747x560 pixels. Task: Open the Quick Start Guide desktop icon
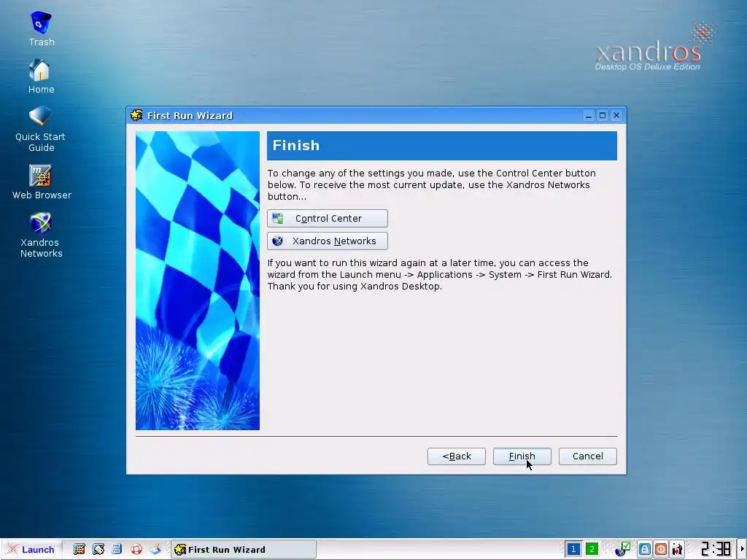(x=41, y=128)
